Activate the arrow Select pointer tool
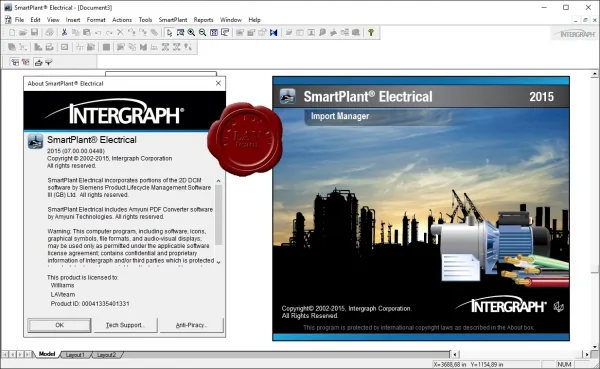This screenshot has height=369, width=600. (169, 33)
